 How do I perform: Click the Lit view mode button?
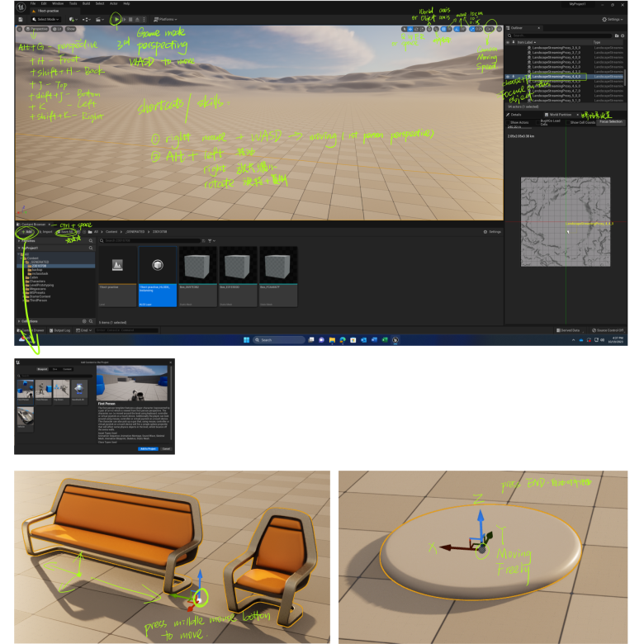click(57, 29)
